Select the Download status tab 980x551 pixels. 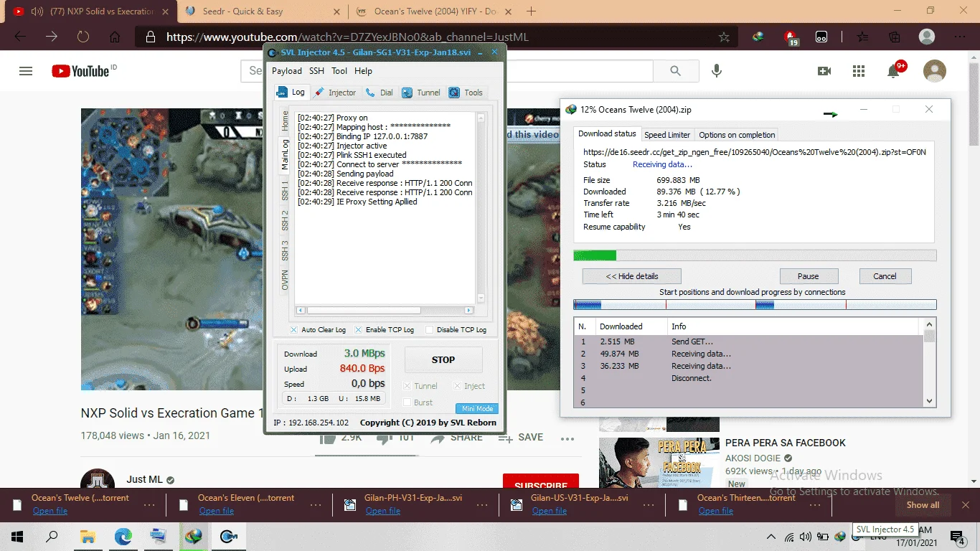[x=607, y=133]
